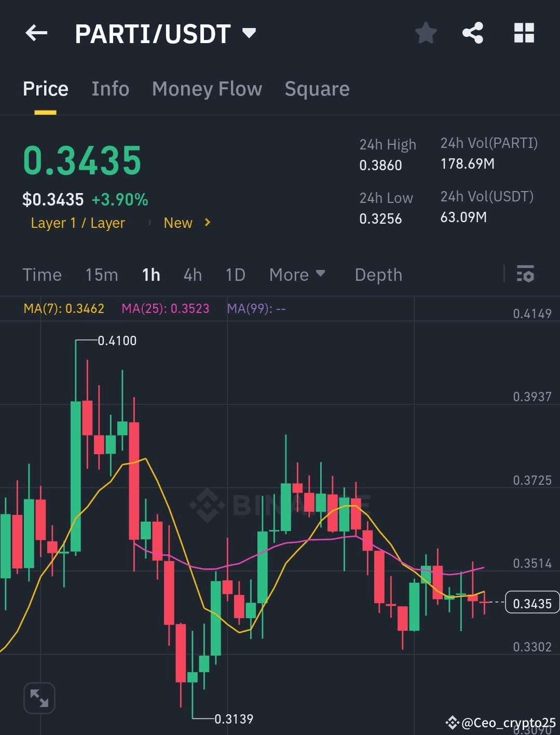Show the Depth view
Image resolution: width=560 pixels, height=735 pixels.
(x=378, y=275)
